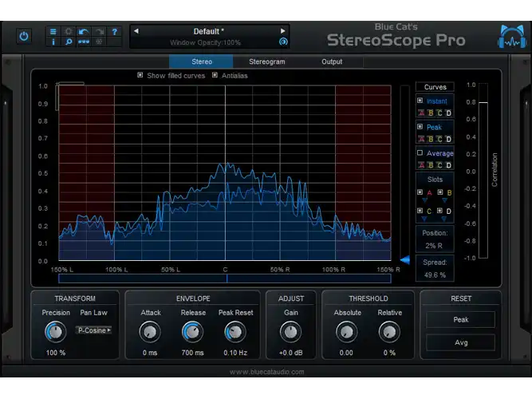Select slot B for Average curve

[x=430, y=165]
